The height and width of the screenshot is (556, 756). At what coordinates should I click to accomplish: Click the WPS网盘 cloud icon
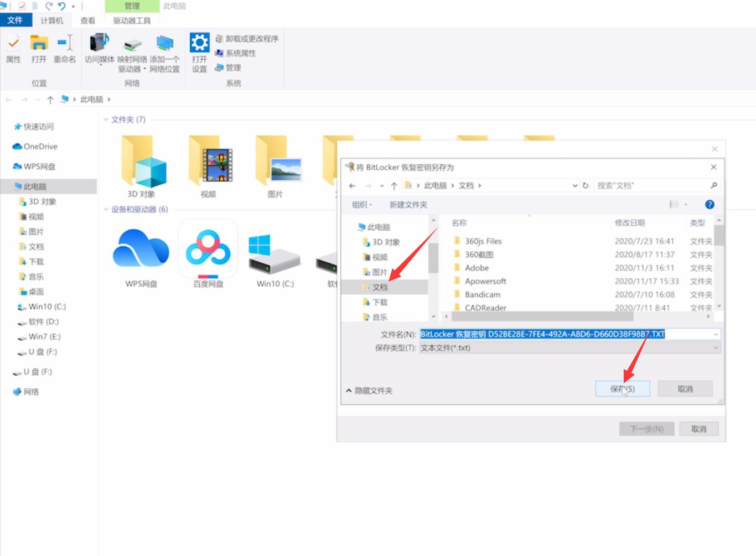coord(141,248)
